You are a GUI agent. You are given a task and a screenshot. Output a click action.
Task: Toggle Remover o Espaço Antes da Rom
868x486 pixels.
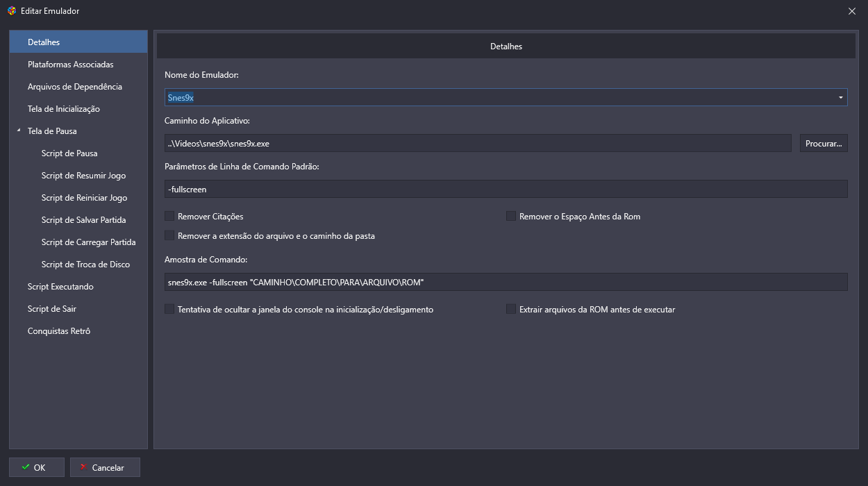click(x=511, y=217)
